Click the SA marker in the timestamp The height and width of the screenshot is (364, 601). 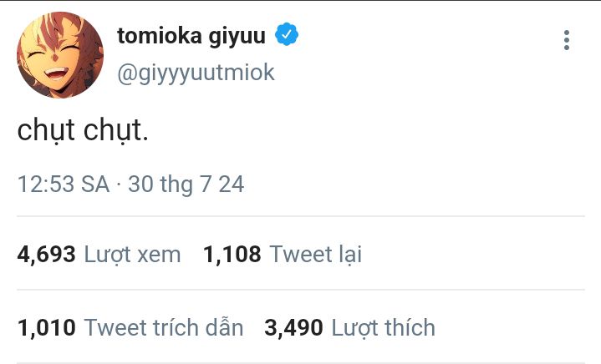pos(95,185)
